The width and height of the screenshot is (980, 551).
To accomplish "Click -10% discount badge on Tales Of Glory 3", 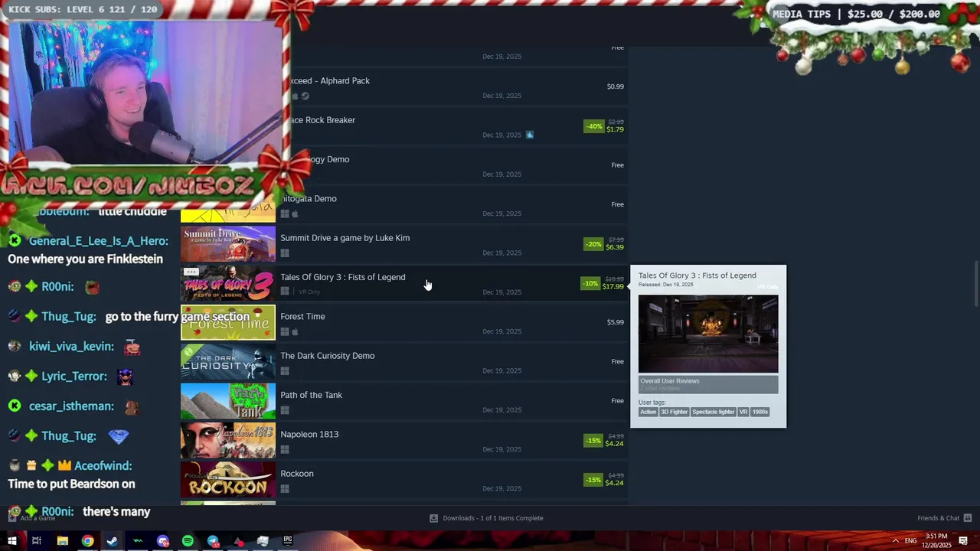I will [x=590, y=283].
